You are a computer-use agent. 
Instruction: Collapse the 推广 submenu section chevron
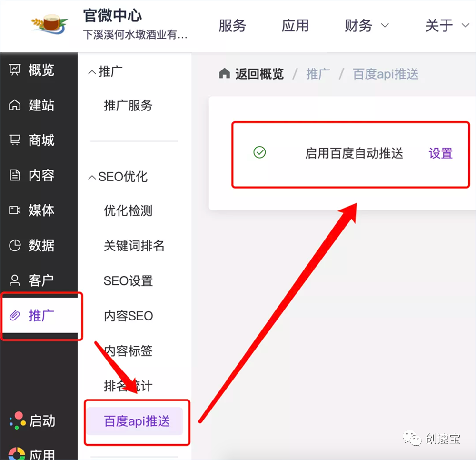[x=92, y=72]
